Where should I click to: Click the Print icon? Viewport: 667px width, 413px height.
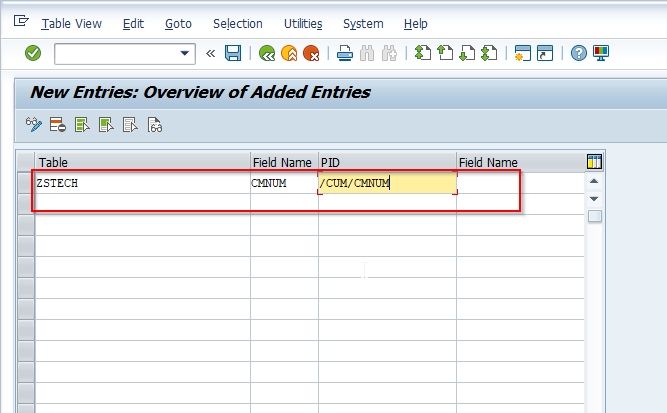click(x=345, y=54)
